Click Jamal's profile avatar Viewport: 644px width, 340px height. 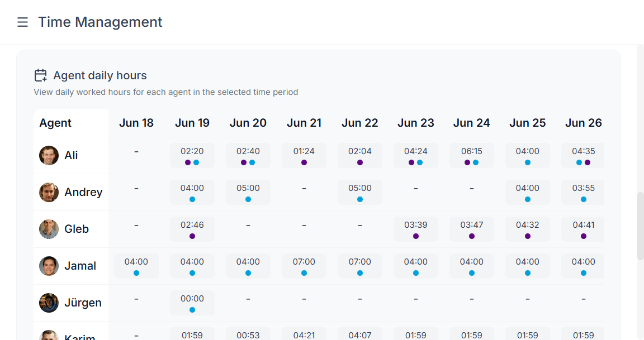[x=49, y=266]
